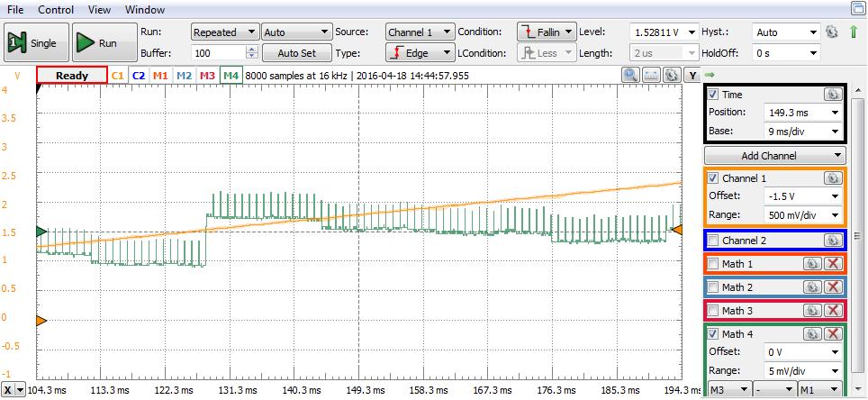Image resolution: width=868 pixels, height=400 pixels.
Task: Click the orange marker on plot's right edge
Action: [x=676, y=230]
